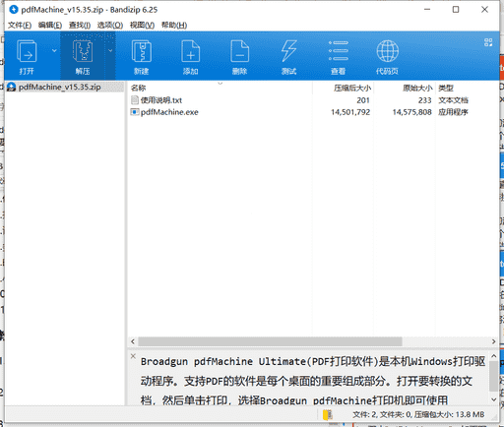Select pdfMachine_v15.35.zip in the tree panel

(60, 87)
